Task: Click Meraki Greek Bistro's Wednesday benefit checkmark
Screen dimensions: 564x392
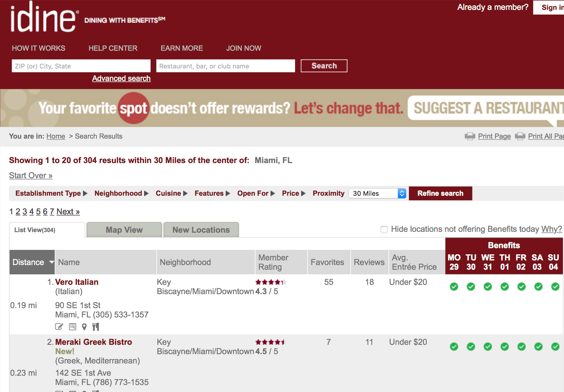Action: coord(488,347)
